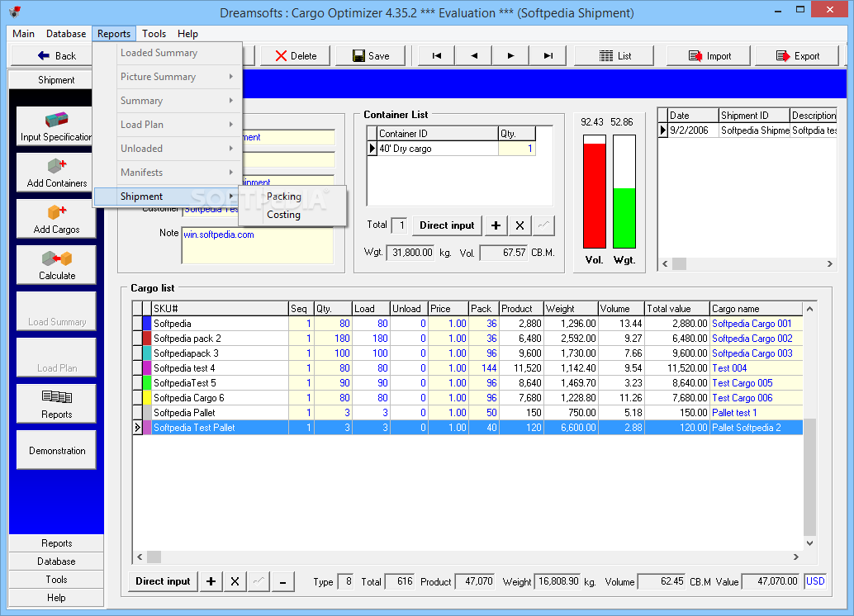Open Tools section at sidebar bottom
The height and width of the screenshot is (616, 854).
point(56,580)
